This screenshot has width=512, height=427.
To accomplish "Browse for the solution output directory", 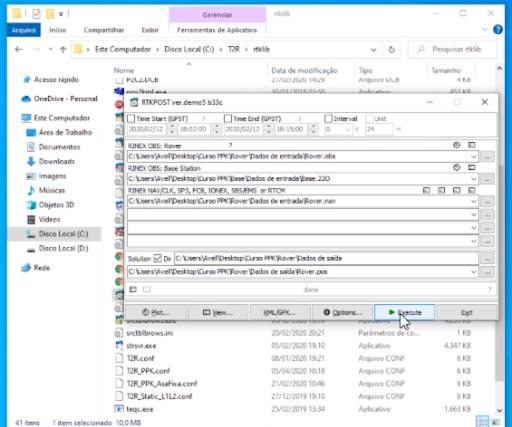I will [x=487, y=258].
